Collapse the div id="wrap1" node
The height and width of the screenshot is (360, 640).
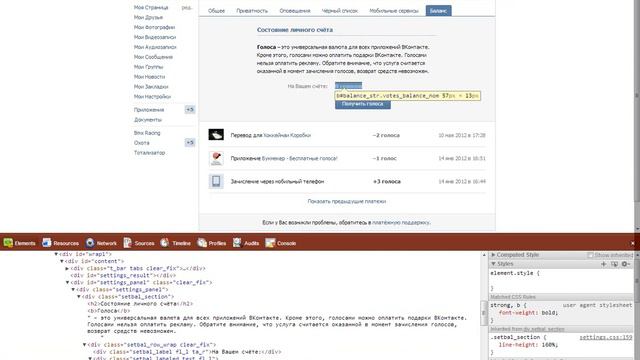(x=56, y=254)
